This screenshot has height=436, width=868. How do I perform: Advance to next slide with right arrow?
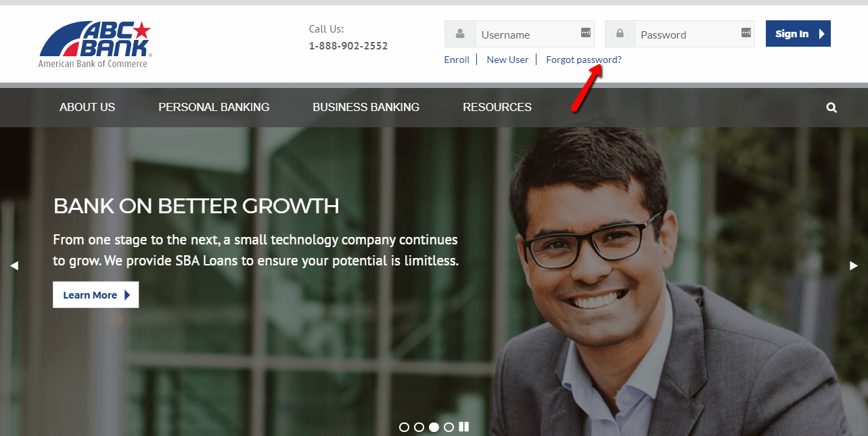(x=854, y=265)
